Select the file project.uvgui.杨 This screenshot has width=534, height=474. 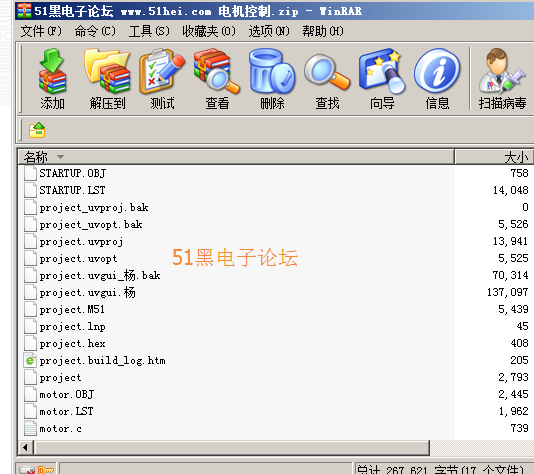click(x=88, y=292)
